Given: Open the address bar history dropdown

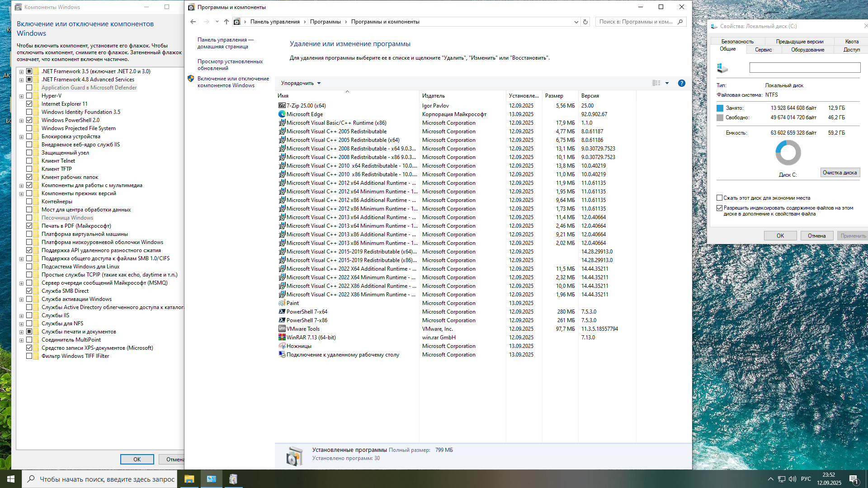Looking at the screenshot, I should (576, 22).
